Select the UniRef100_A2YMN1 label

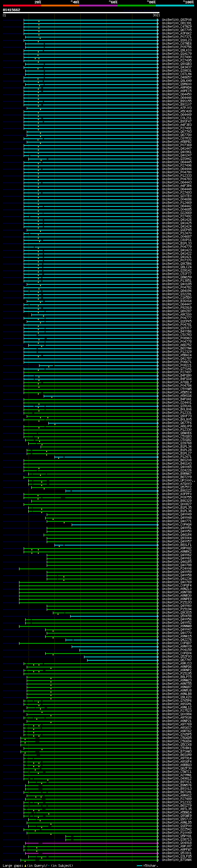177,775
